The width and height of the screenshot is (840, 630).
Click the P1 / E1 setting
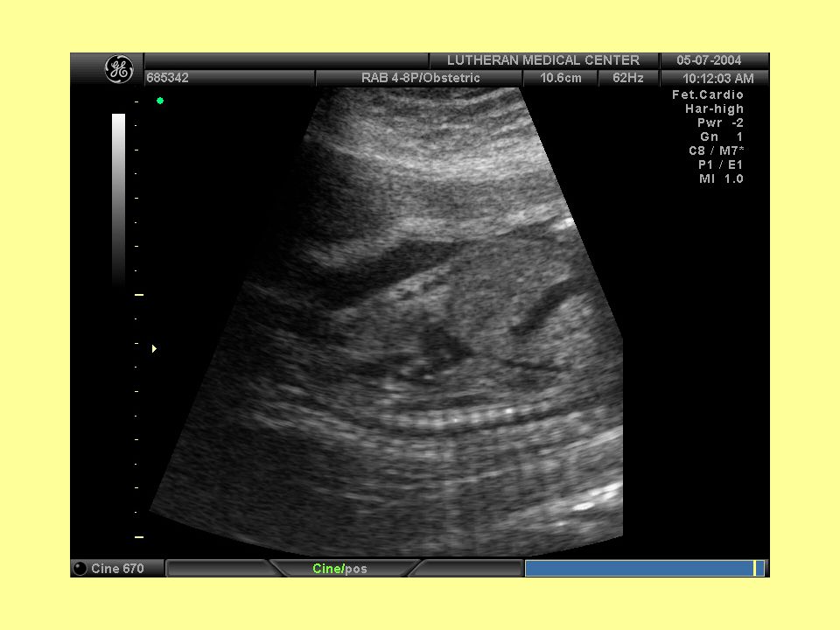point(720,164)
